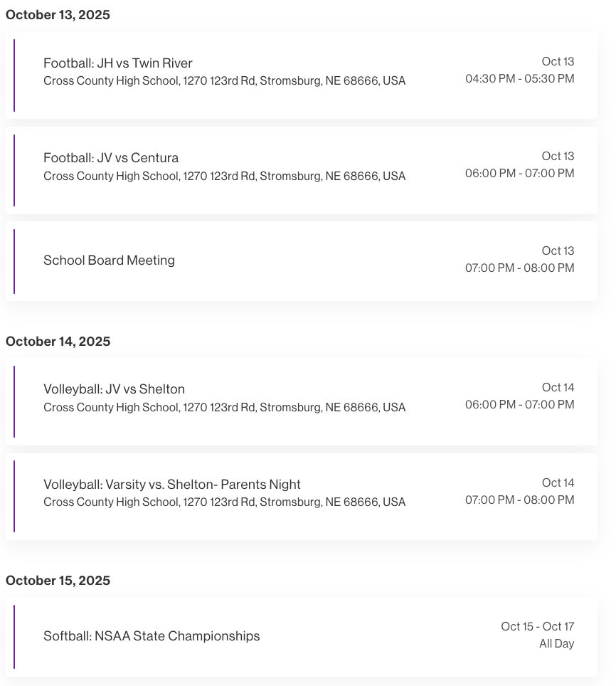Click the 04:30 PM - 05:30 PM time
616x686 pixels.
519,79
